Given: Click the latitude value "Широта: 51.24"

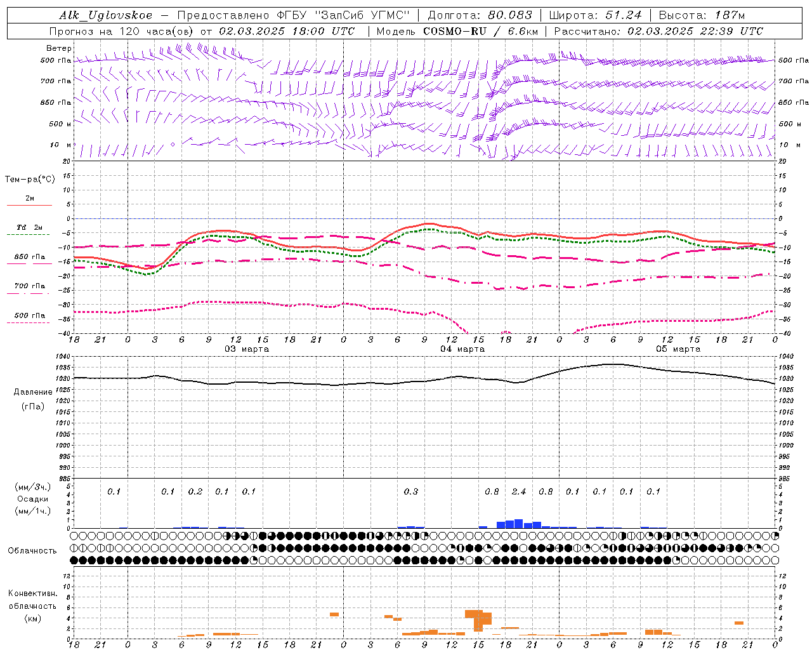Looking at the screenshot, I should (596, 15).
